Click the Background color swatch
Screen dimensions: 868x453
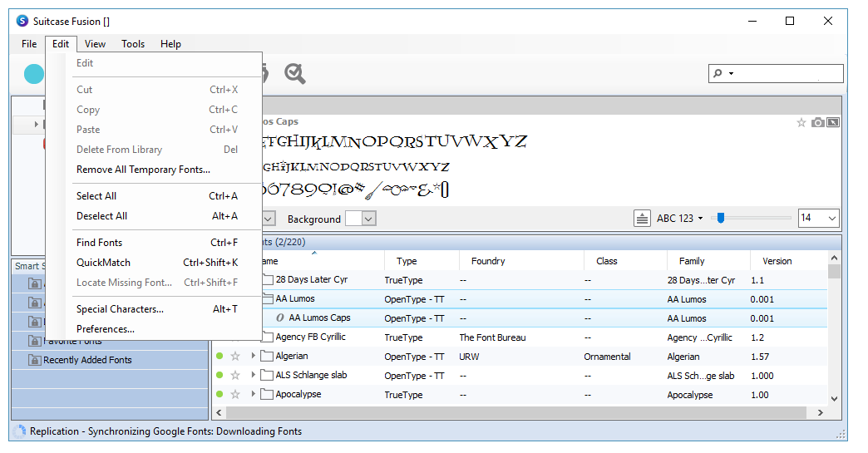[353, 219]
